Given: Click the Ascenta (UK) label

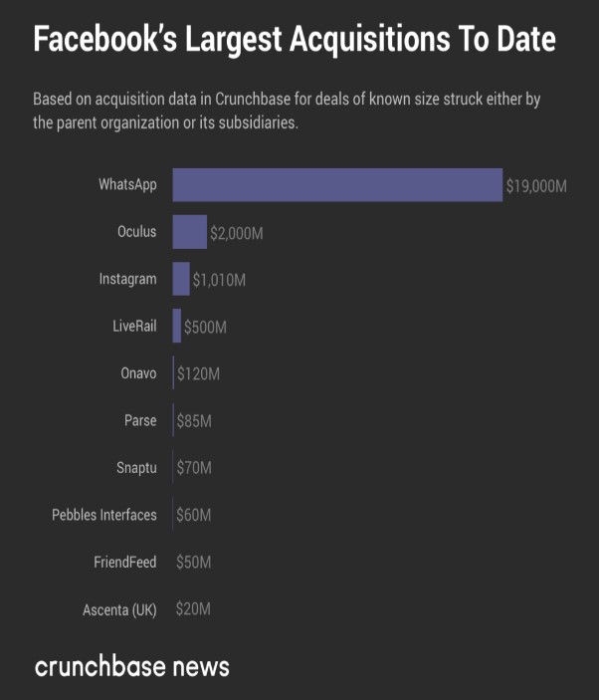Looking at the screenshot, I should coord(119,609).
